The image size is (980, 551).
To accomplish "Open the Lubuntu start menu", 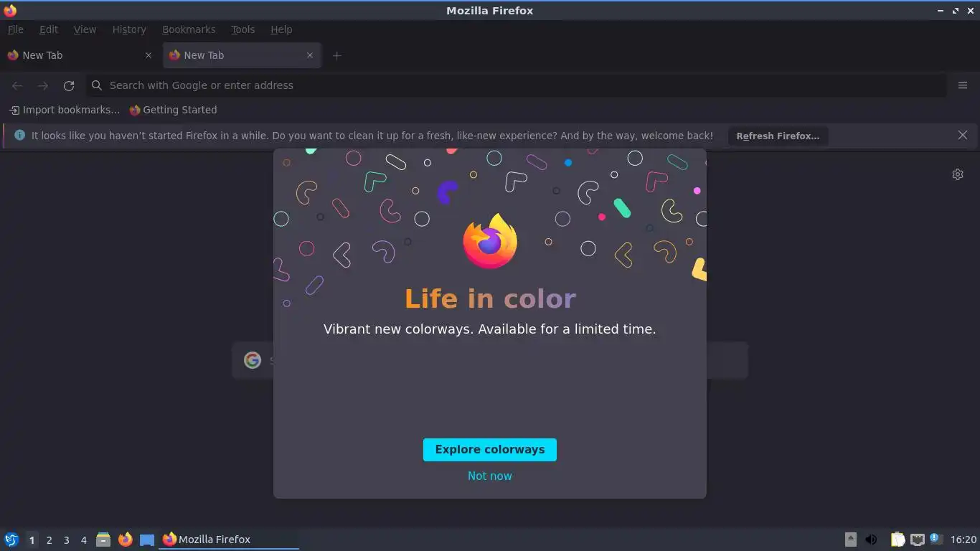I will 11,540.
